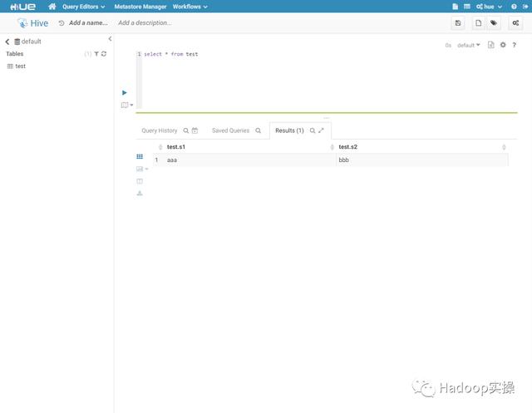The width and height of the screenshot is (532, 413).
Task: Open Metastore Manager
Action: coord(140,7)
